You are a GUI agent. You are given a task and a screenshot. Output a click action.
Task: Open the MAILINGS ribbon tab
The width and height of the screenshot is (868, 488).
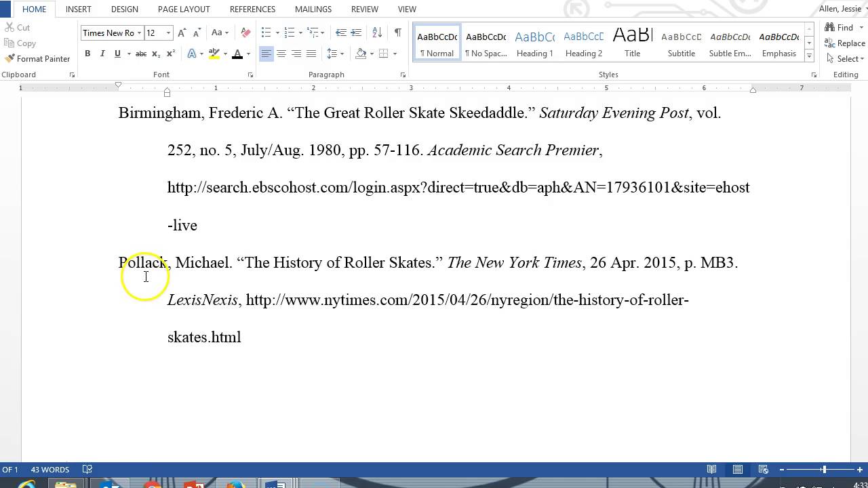313,9
